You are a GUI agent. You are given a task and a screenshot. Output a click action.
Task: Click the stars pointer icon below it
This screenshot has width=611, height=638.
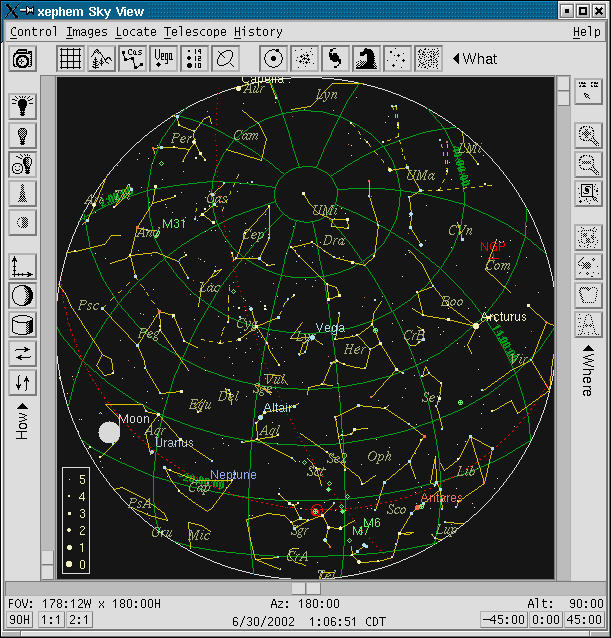(x=588, y=266)
